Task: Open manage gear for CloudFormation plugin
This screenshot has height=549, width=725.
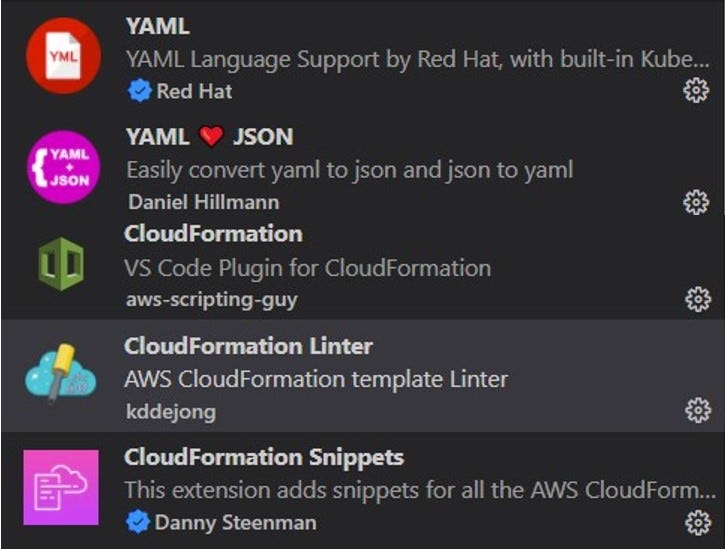Action: pyautogui.click(x=697, y=299)
